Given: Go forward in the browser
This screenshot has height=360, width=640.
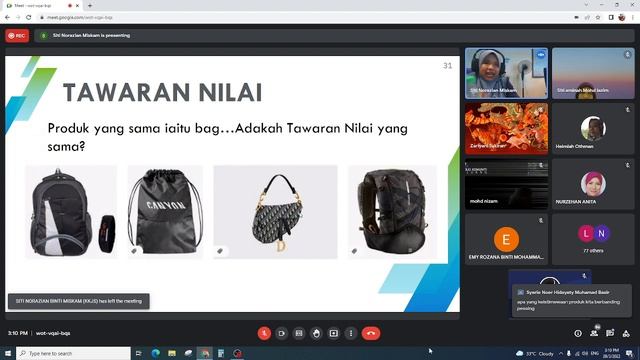Looking at the screenshot, I should (18, 18).
